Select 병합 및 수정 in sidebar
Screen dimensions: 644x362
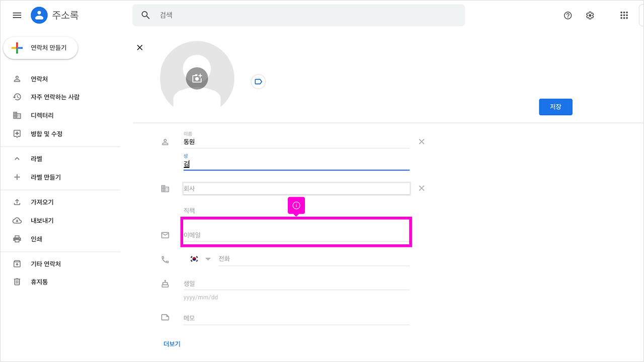(x=46, y=134)
